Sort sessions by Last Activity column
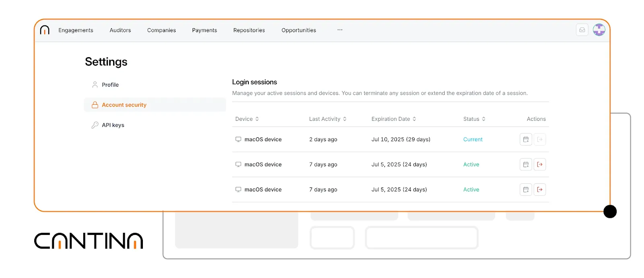 328,119
